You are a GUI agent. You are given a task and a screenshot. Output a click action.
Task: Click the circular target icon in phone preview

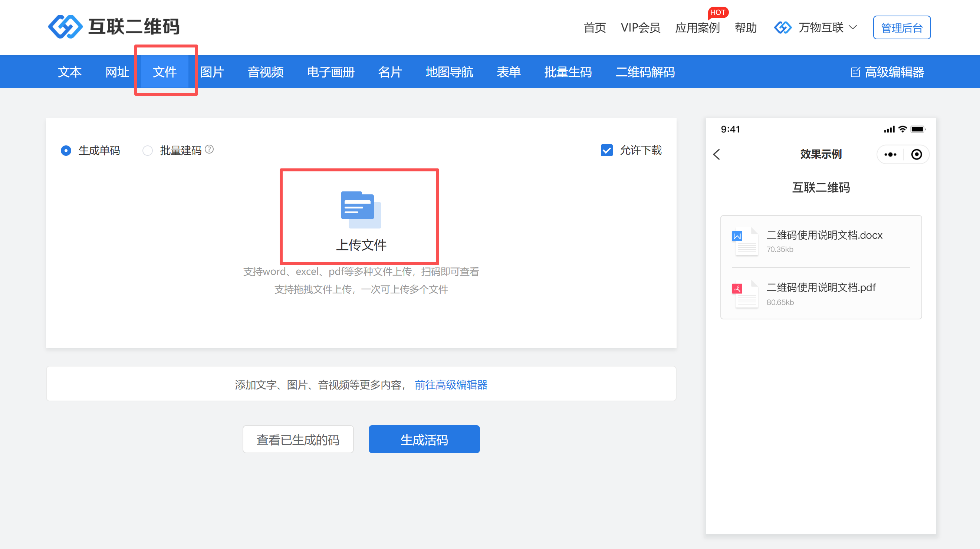[917, 154]
